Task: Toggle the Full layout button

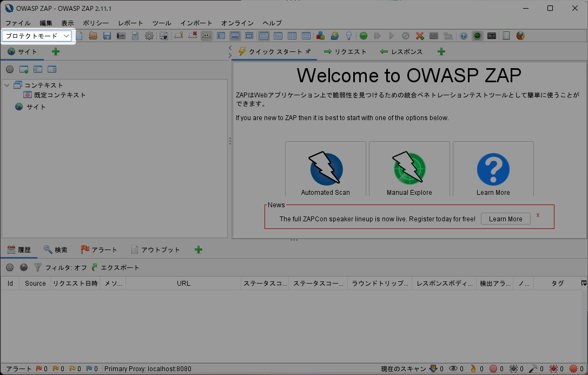Action: point(249,36)
